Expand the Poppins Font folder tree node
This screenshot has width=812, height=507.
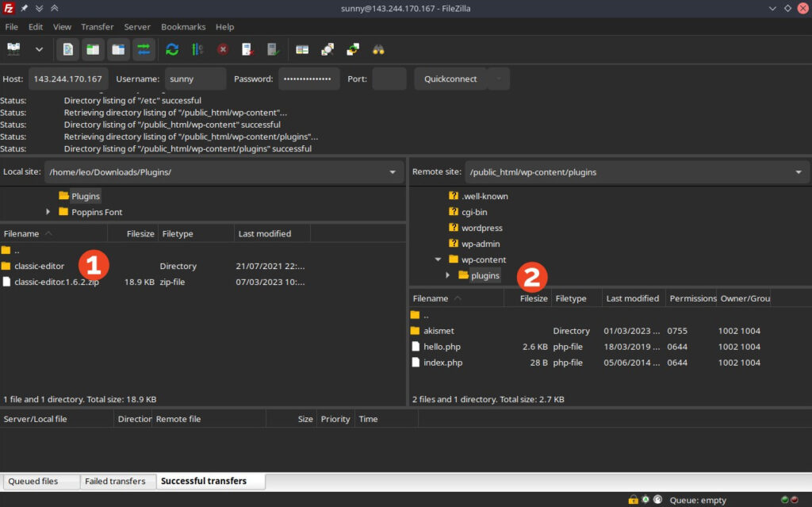point(48,212)
